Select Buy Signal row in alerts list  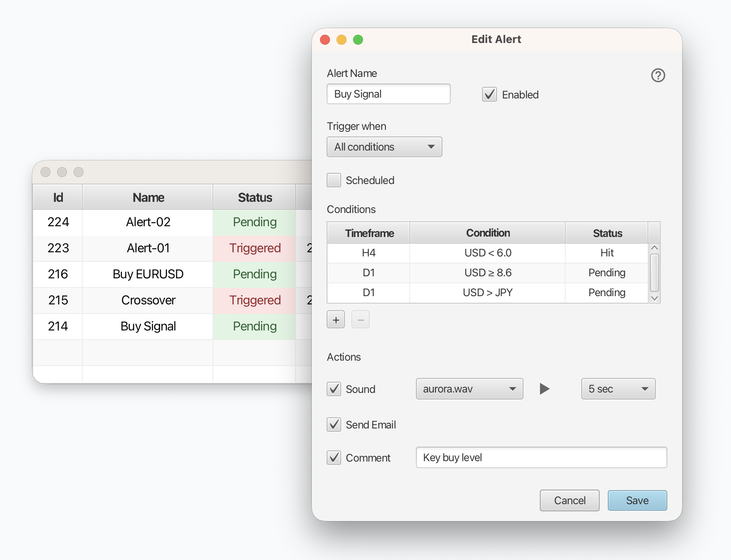(172, 326)
